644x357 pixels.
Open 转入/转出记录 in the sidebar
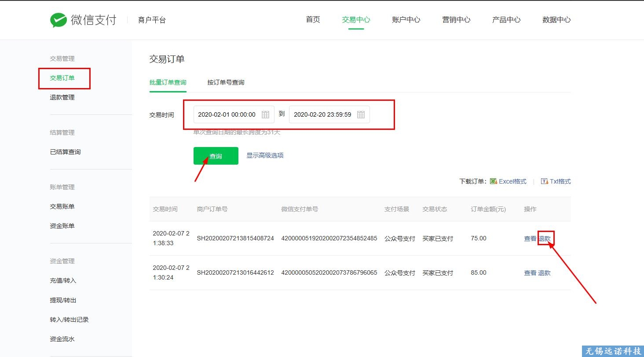pyautogui.click(x=70, y=320)
